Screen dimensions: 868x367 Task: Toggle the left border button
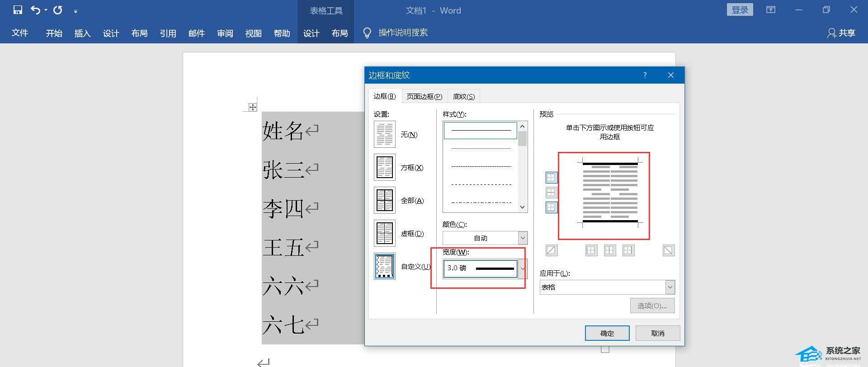tap(591, 250)
